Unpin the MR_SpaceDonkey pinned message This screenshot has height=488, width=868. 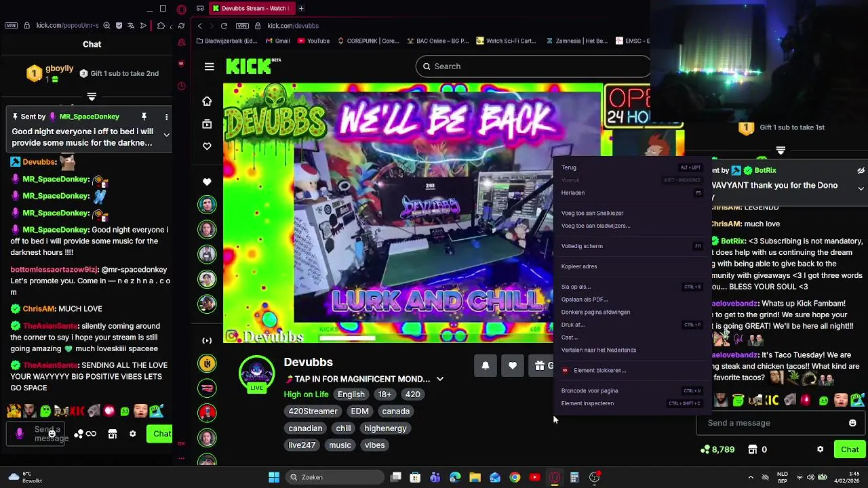tap(144, 117)
